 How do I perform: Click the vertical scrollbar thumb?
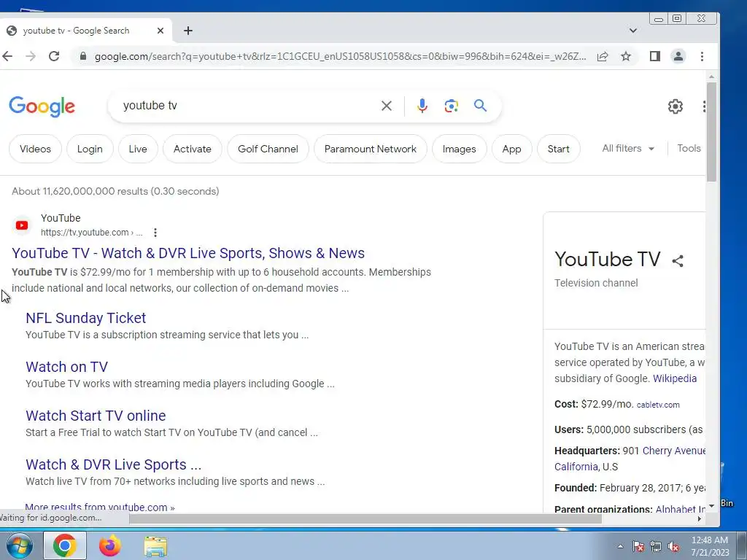[x=711, y=132]
